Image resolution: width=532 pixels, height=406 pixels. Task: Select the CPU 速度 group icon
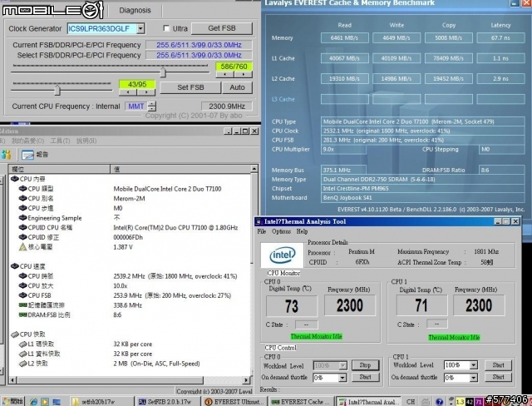(x=15, y=266)
